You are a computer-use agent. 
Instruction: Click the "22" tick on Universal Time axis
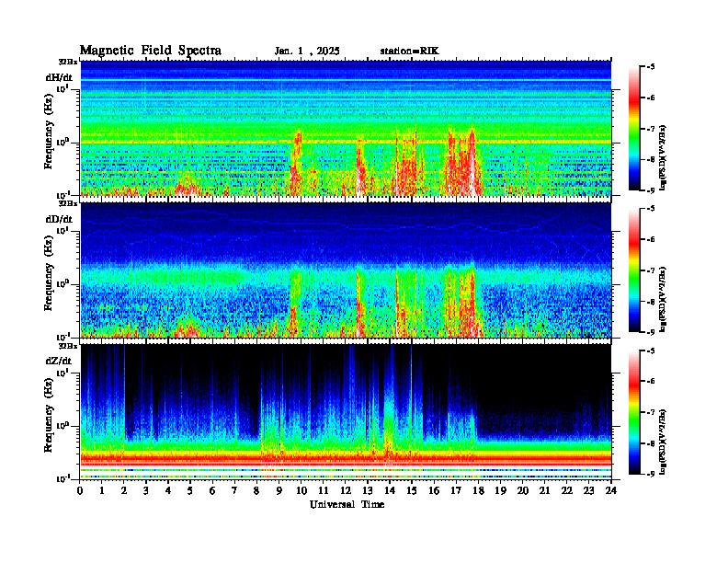(566, 490)
